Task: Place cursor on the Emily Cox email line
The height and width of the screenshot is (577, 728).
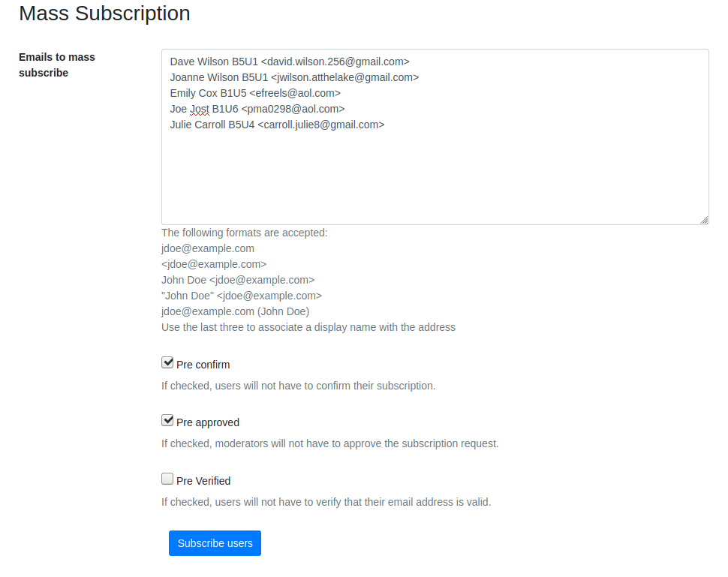Action: (x=255, y=93)
